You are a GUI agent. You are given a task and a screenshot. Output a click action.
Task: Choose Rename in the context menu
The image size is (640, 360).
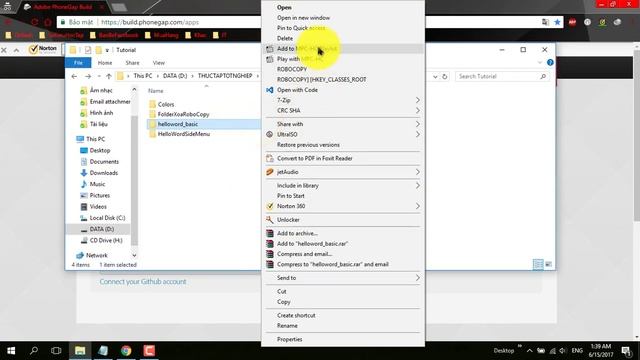pos(287,326)
